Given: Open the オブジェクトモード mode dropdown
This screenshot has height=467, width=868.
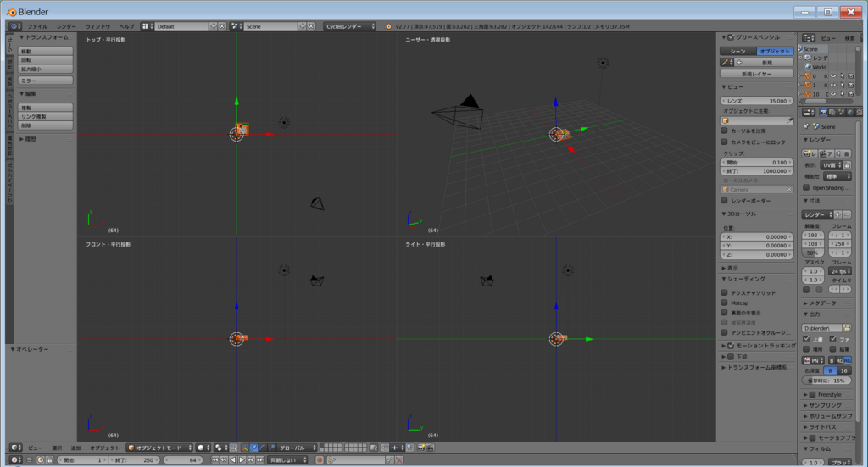Looking at the screenshot, I should pyautogui.click(x=159, y=448).
